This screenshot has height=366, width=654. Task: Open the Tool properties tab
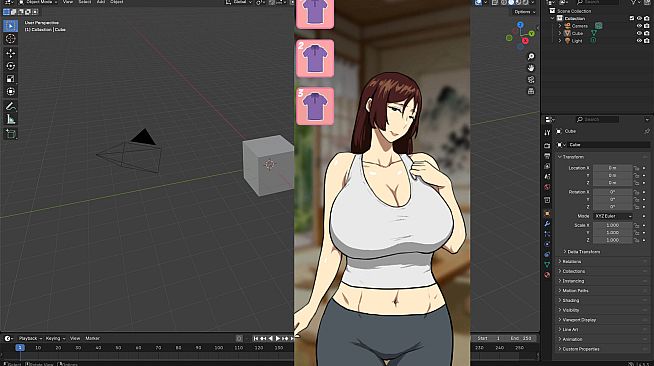click(x=547, y=133)
